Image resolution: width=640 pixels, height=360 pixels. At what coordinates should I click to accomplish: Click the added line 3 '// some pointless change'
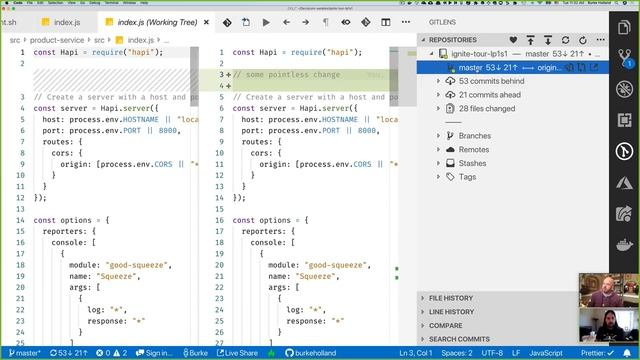pyautogui.click(x=286, y=75)
